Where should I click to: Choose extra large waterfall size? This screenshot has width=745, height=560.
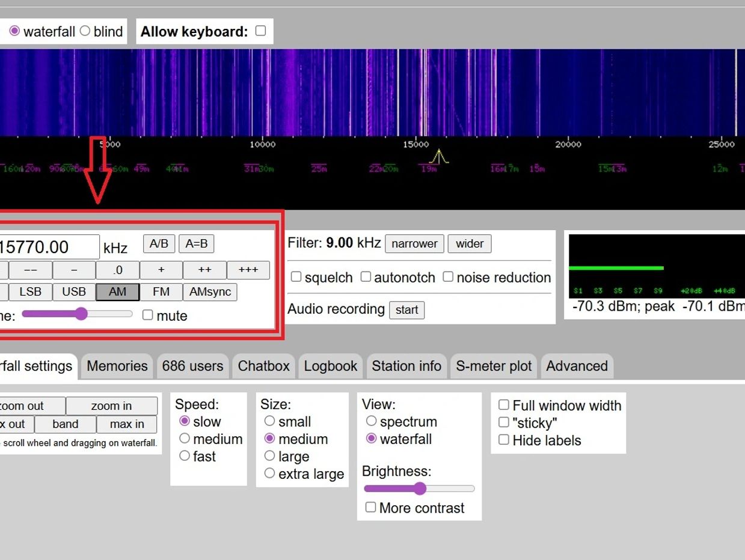coord(269,473)
